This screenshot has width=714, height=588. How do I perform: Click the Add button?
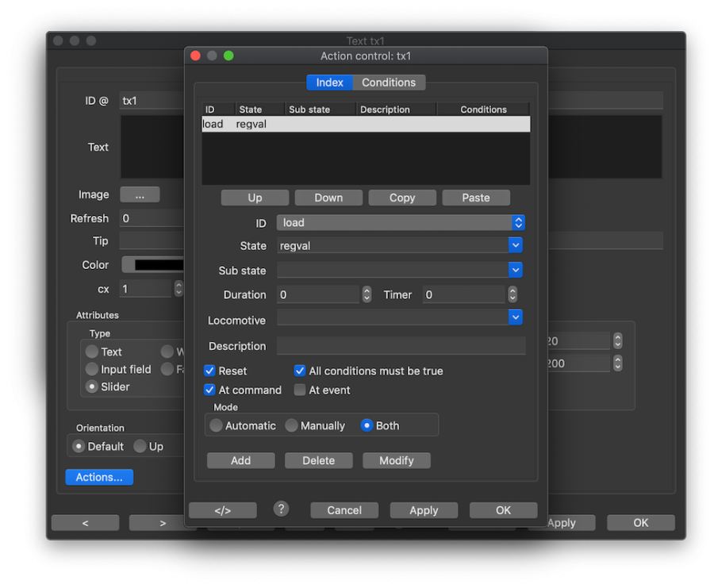(240, 460)
